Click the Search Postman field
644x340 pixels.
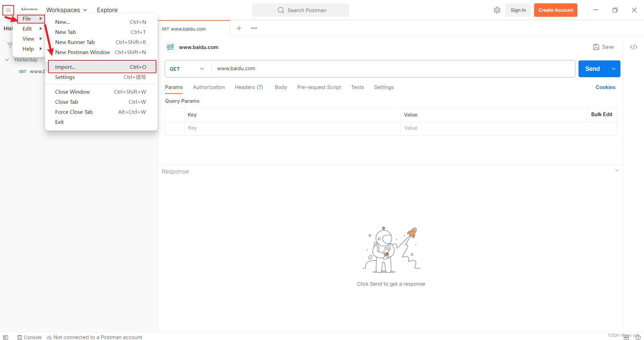click(300, 10)
